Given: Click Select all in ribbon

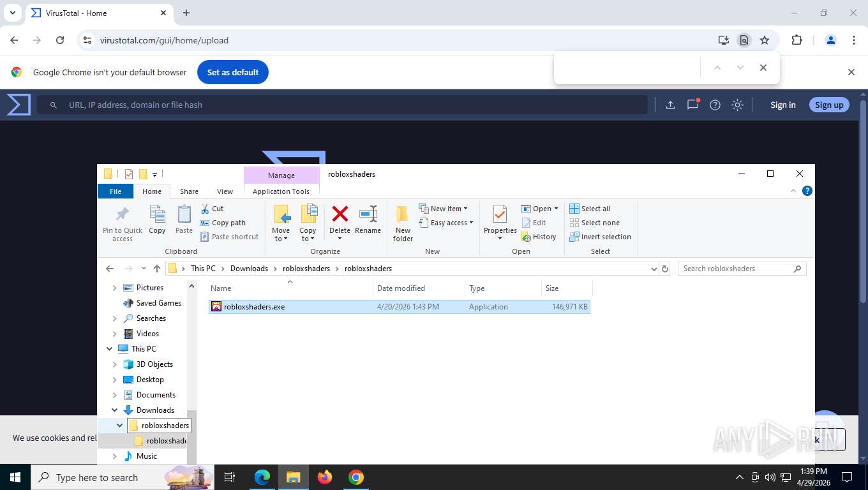Looking at the screenshot, I should click(590, 209).
